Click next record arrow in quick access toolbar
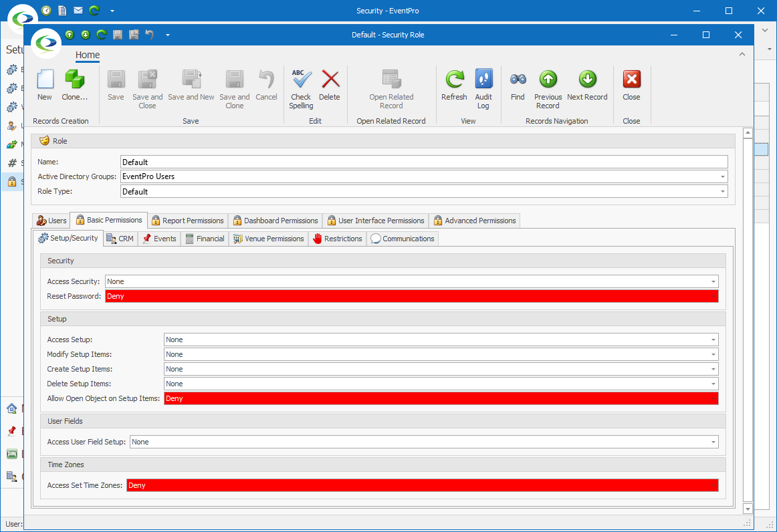The height and width of the screenshot is (532, 777). click(x=86, y=35)
